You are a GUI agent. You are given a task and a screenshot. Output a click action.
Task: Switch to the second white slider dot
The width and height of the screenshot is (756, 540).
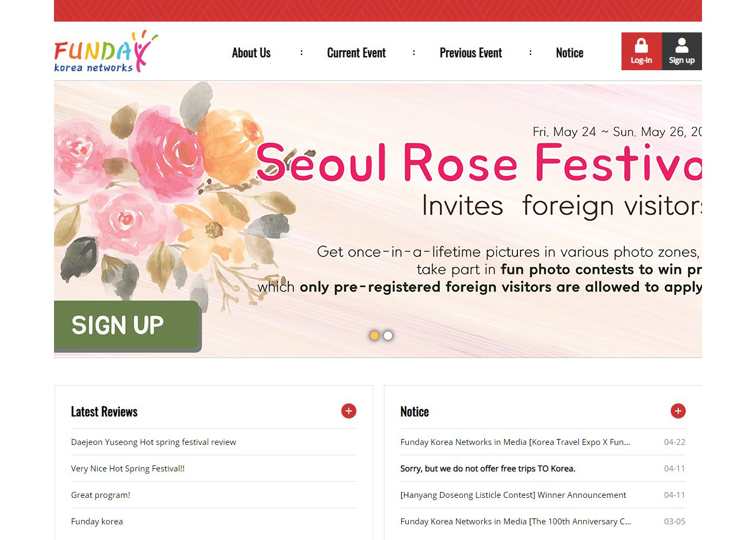(388, 335)
